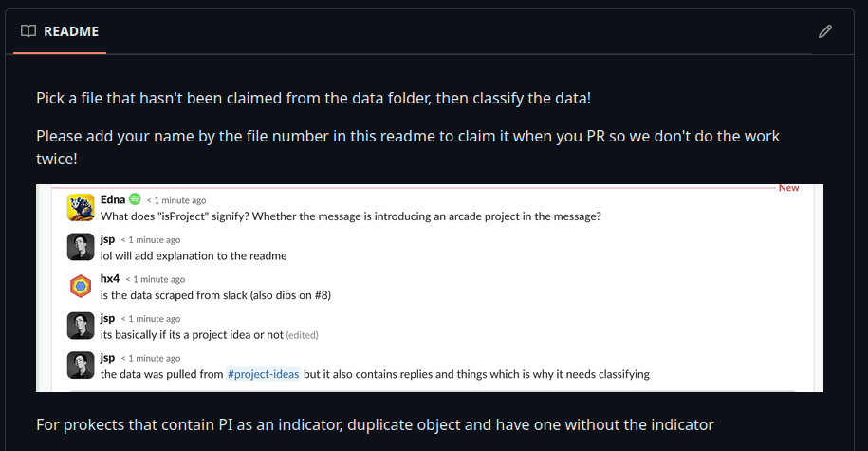Click the book icon beside README
Viewport: 868px width, 451px height.
pyautogui.click(x=28, y=31)
